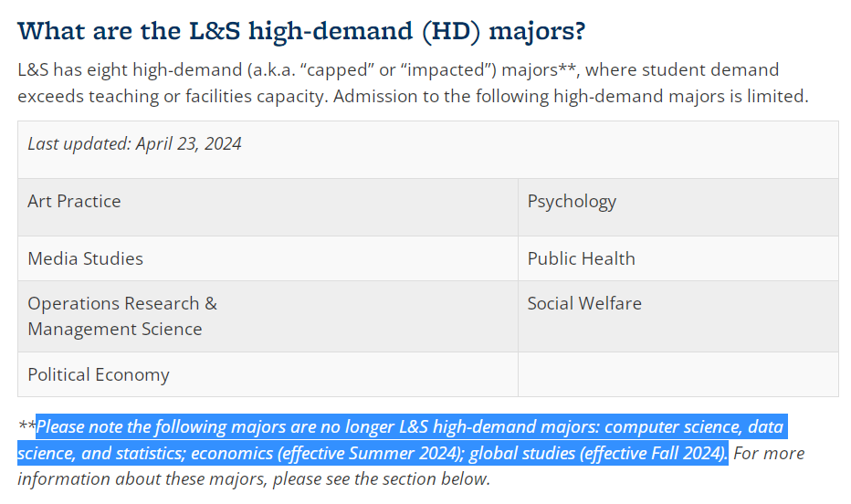Click the highlighted note about former high-demand majors
Screen dimensions: 851x504
click(x=402, y=439)
